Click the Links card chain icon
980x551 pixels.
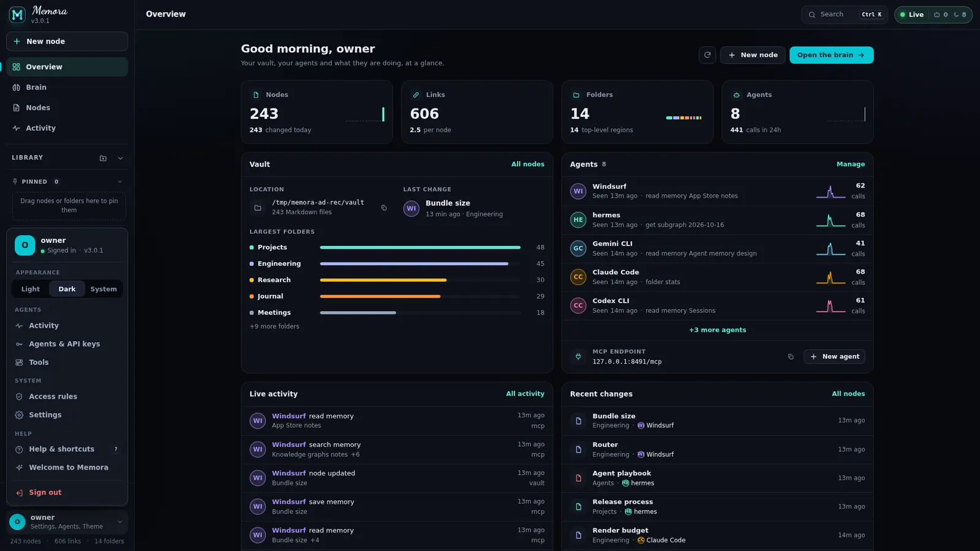coord(416,95)
